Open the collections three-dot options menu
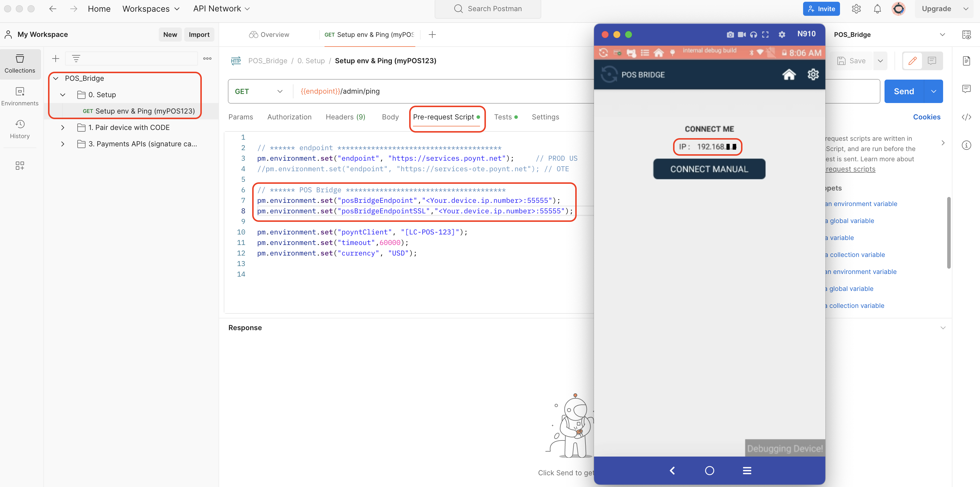The width and height of the screenshot is (980, 487). [207, 59]
